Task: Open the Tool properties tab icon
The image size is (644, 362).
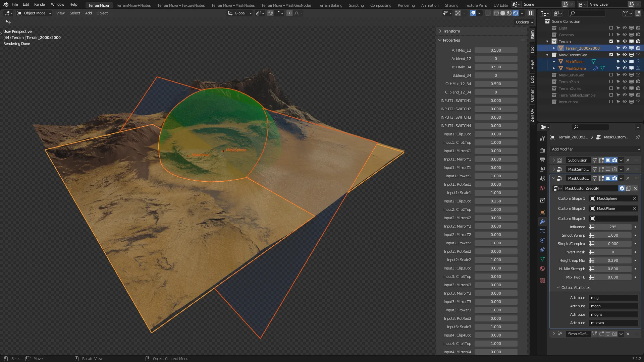Action: (542, 138)
